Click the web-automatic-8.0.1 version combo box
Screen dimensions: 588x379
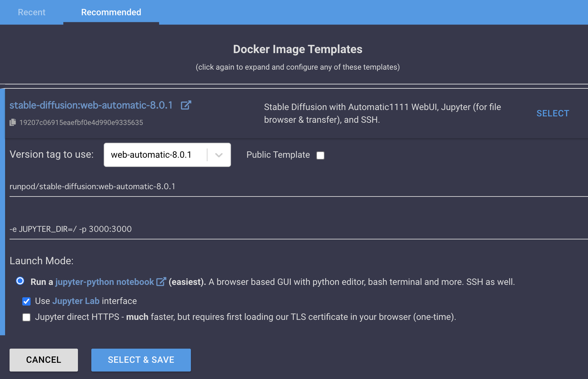pyautogui.click(x=167, y=155)
